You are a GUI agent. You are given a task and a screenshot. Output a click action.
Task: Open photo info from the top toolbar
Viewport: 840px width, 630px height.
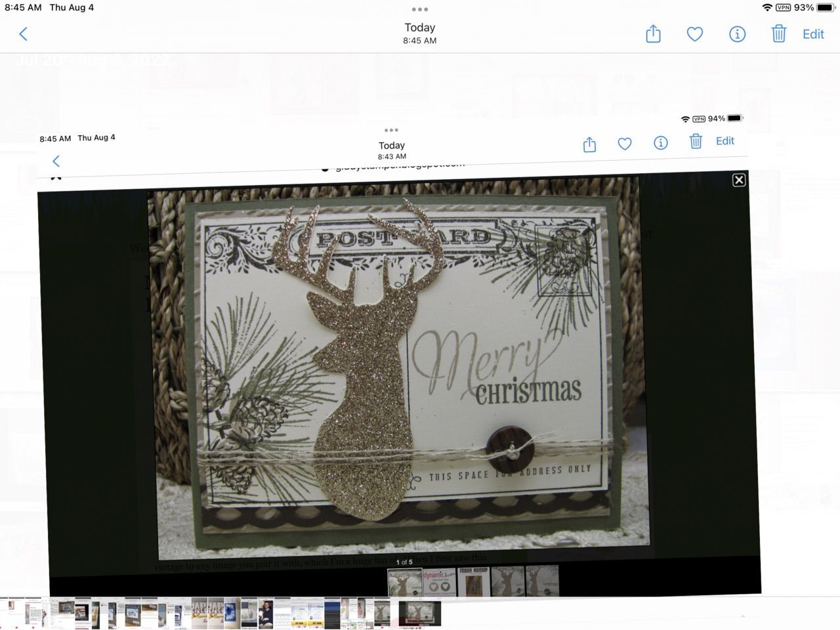point(737,34)
